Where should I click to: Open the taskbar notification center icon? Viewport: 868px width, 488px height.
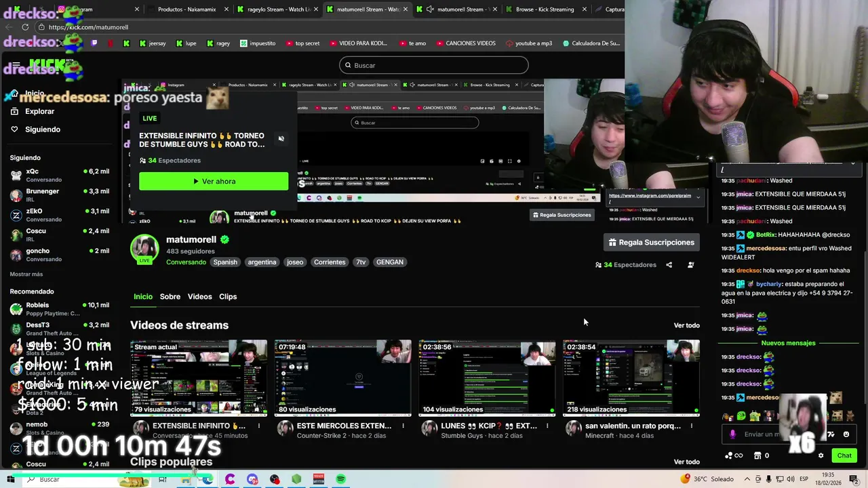[854, 479]
